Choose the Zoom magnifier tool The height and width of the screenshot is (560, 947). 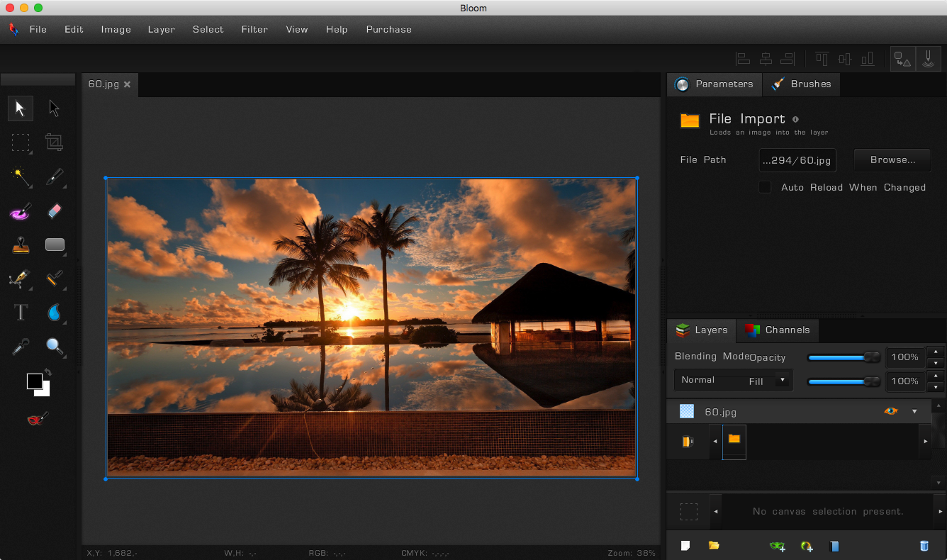[55, 347]
